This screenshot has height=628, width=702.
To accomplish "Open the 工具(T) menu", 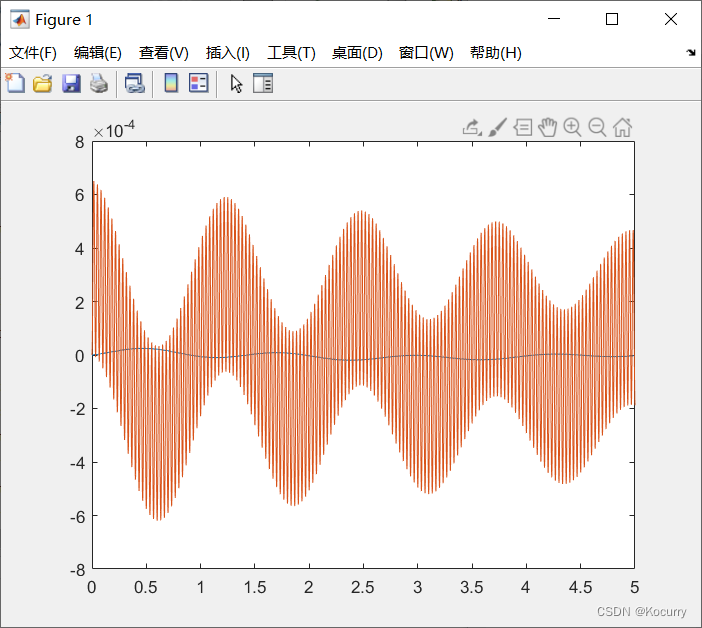I will pos(291,53).
